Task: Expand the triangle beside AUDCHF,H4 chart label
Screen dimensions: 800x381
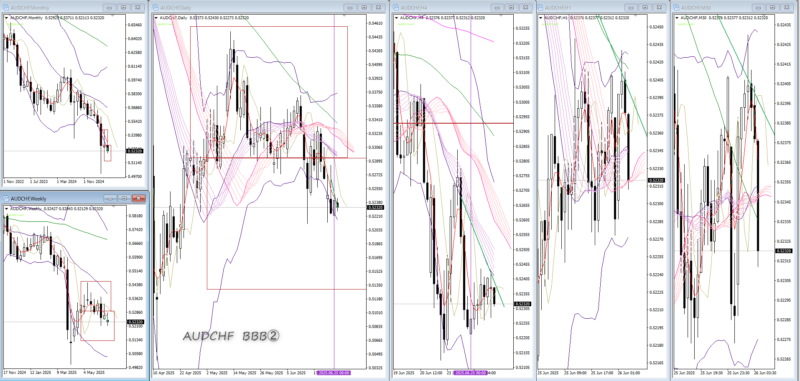Action: click(x=397, y=18)
